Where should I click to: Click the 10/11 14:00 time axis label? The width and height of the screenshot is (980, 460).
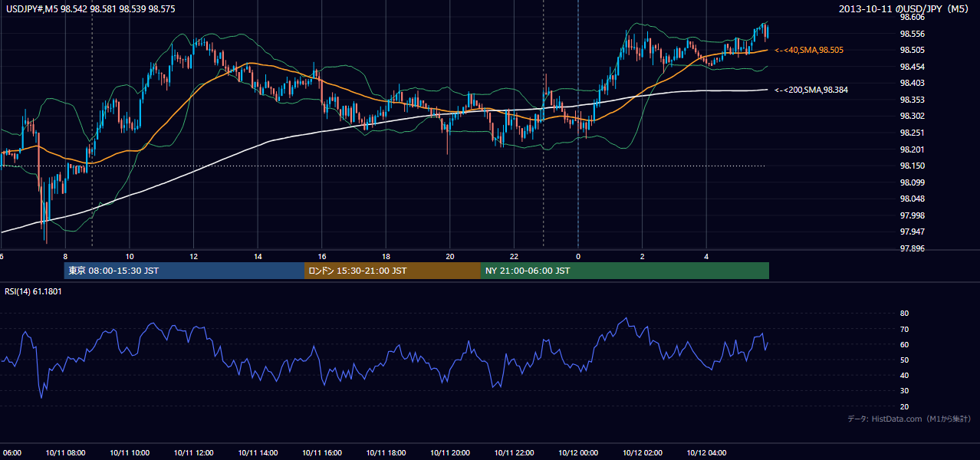point(258,453)
